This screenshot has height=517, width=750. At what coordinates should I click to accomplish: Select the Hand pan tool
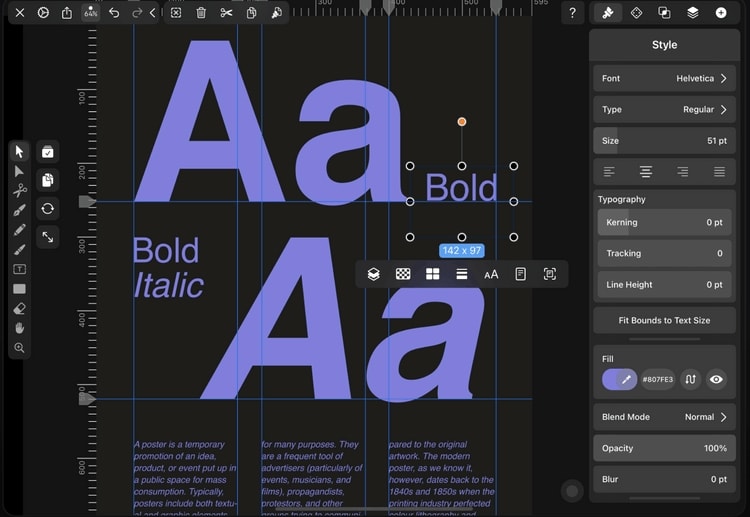click(x=19, y=328)
